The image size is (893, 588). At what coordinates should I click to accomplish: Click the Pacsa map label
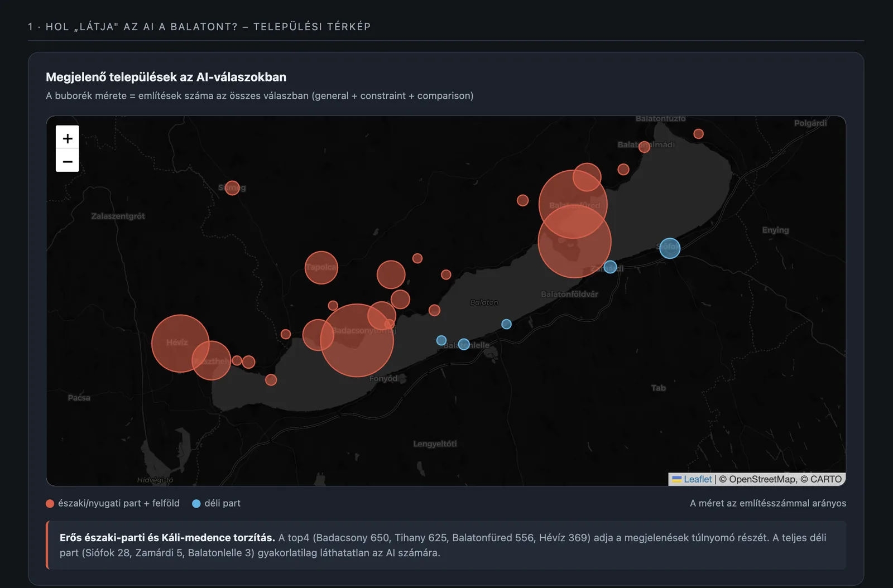[x=79, y=398]
